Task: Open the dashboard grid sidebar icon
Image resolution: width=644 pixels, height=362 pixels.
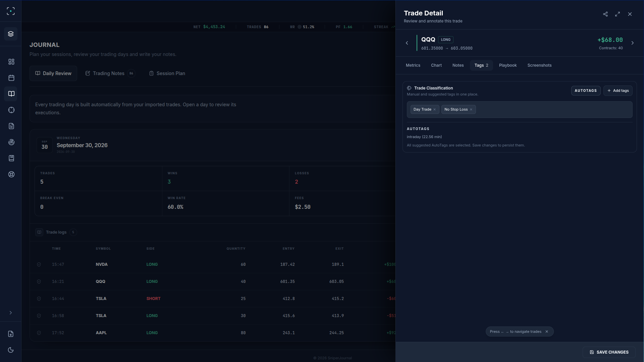Action: pos(11,62)
